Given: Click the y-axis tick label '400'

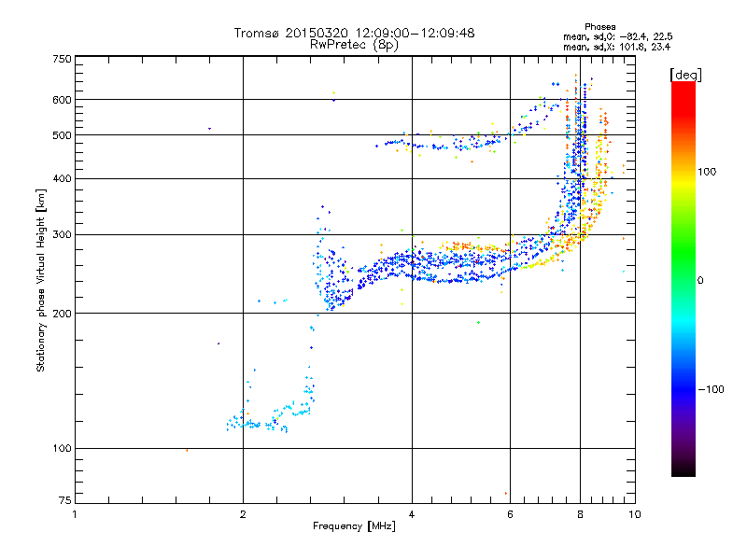Looking at the screenshot, I should point(63,178).
